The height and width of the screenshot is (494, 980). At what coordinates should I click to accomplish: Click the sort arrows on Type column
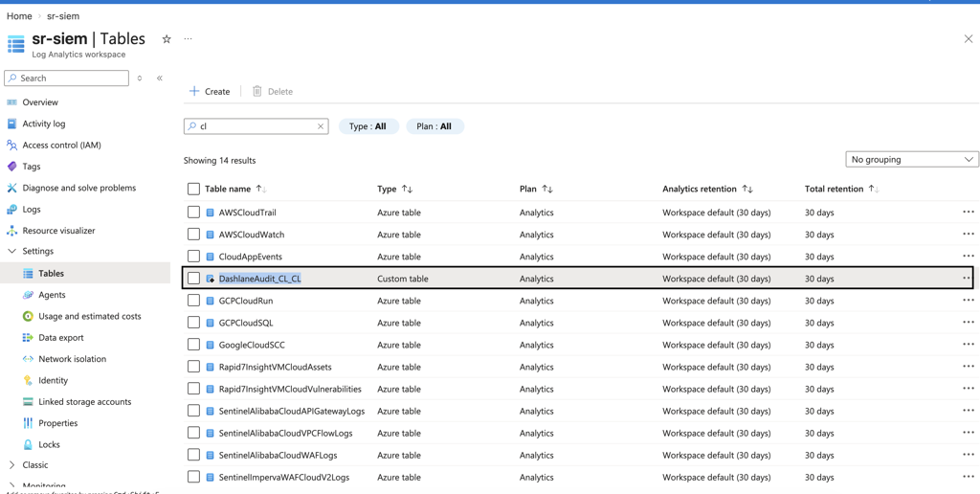[x=407, y=189]
